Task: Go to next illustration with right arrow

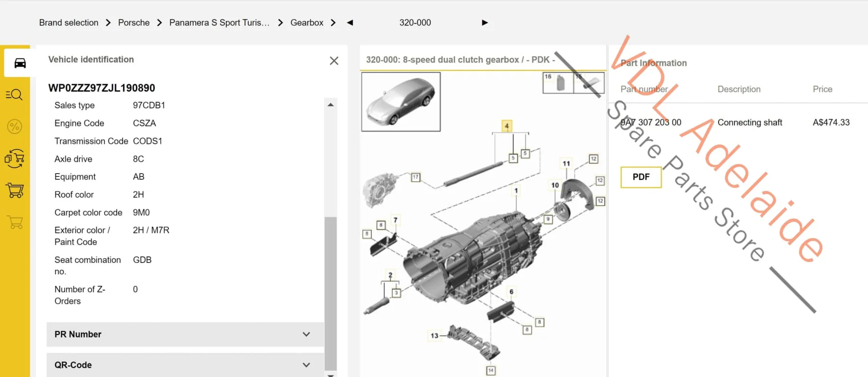Action: coord(485,23)
